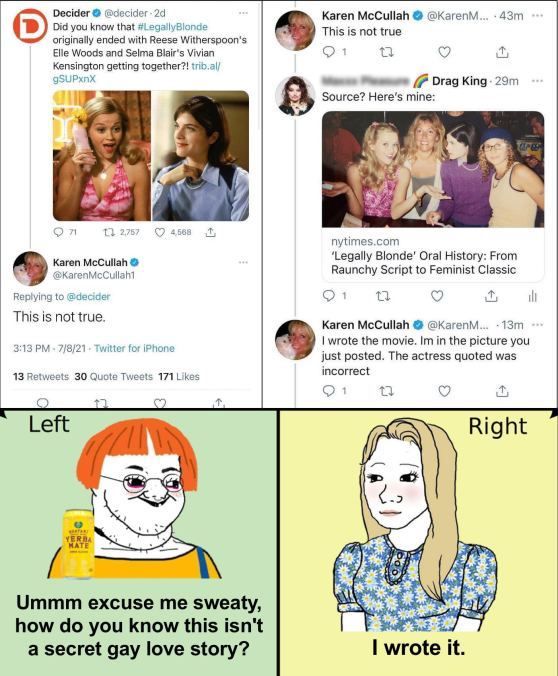Open the #LegallyBlonde hashtag link

[x=172, y=27]
